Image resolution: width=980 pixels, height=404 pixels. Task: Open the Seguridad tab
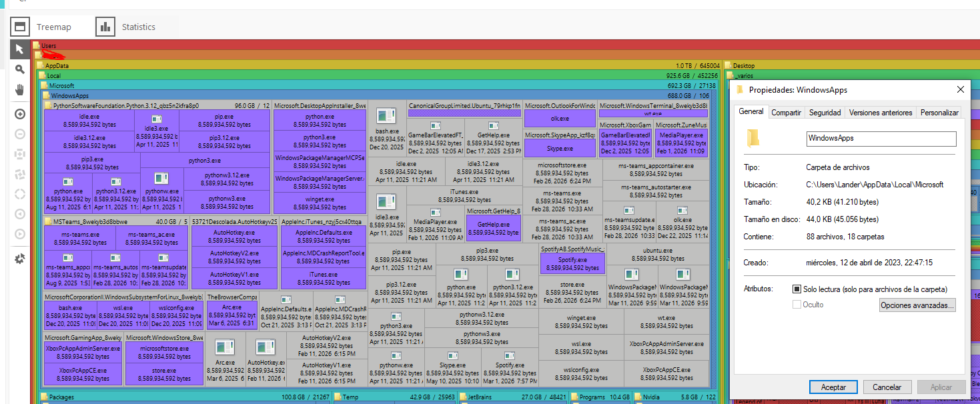[825, 113]
